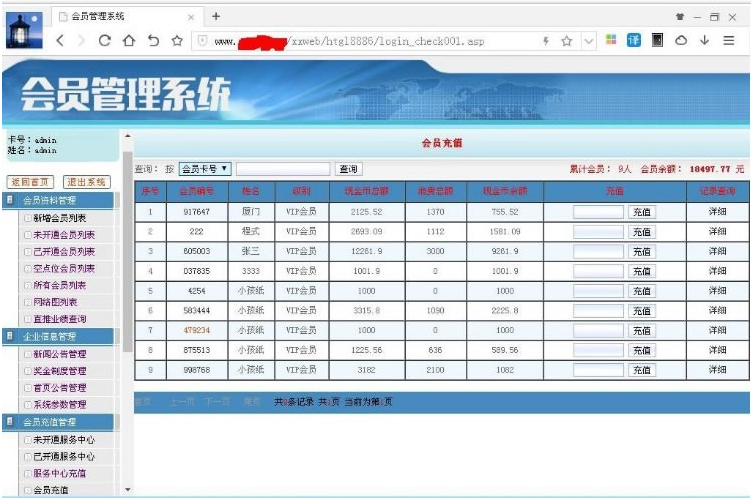Click the lightning speed mode icon
Viewport: 752px width, 498px height.
click(546, 41)
